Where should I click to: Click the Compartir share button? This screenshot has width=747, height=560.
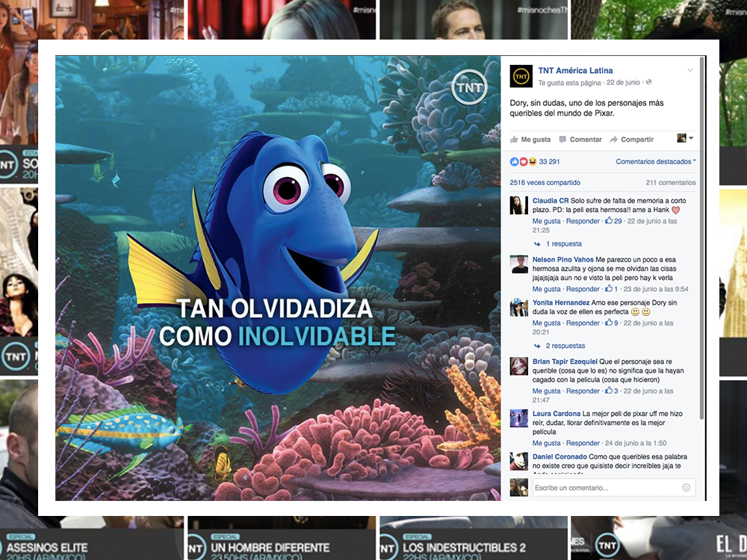[632, 140]
